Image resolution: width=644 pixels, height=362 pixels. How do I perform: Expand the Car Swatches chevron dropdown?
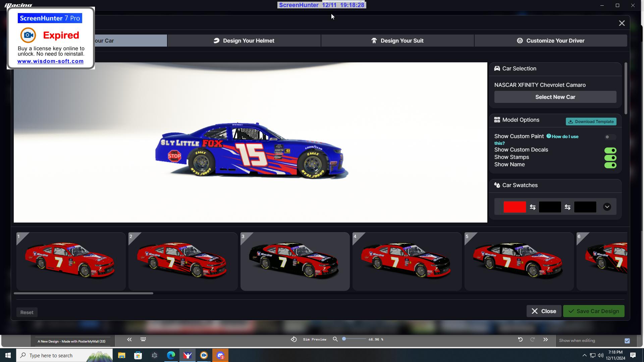[607, 207]
